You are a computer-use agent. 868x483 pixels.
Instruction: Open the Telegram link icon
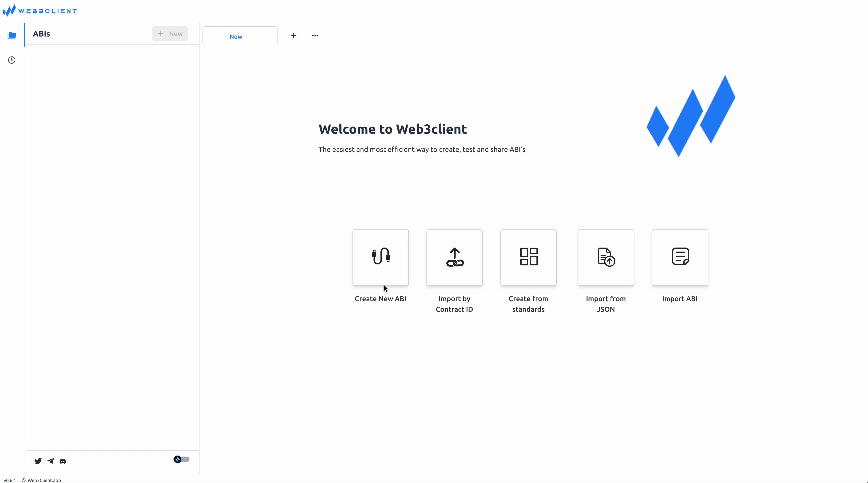pyautogui.click(x=51, y=461)
